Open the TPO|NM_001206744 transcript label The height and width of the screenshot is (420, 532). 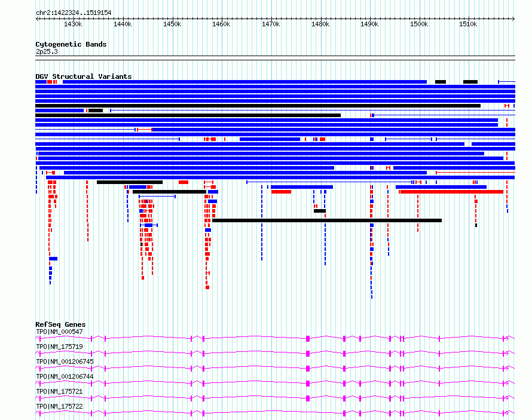point(65,376)
